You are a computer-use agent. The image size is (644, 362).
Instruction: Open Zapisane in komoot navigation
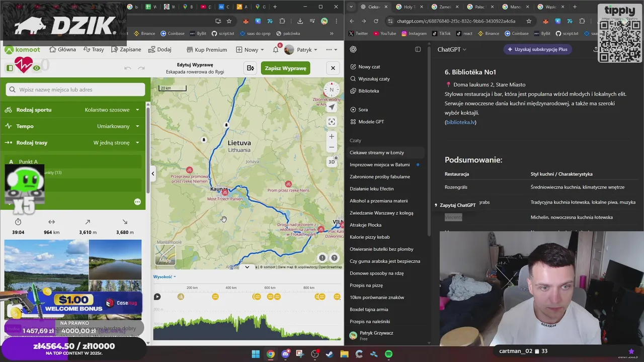126,50
